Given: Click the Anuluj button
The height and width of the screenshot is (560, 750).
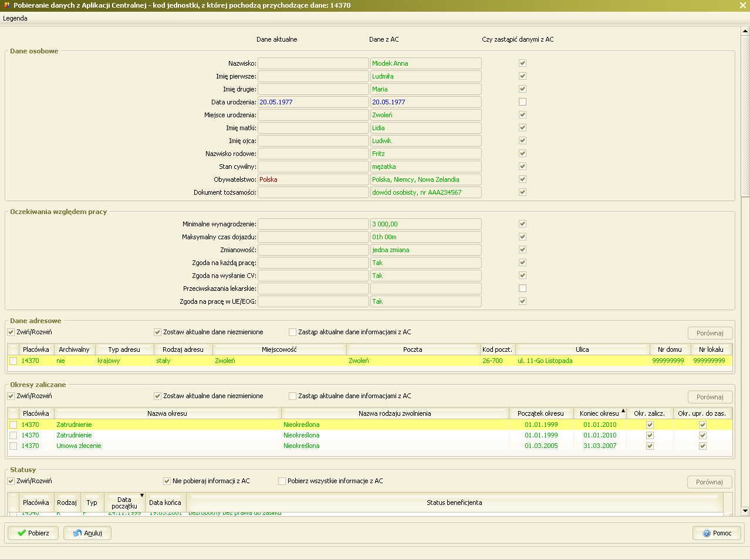Looking at the screenshot, I should point(87,533).
